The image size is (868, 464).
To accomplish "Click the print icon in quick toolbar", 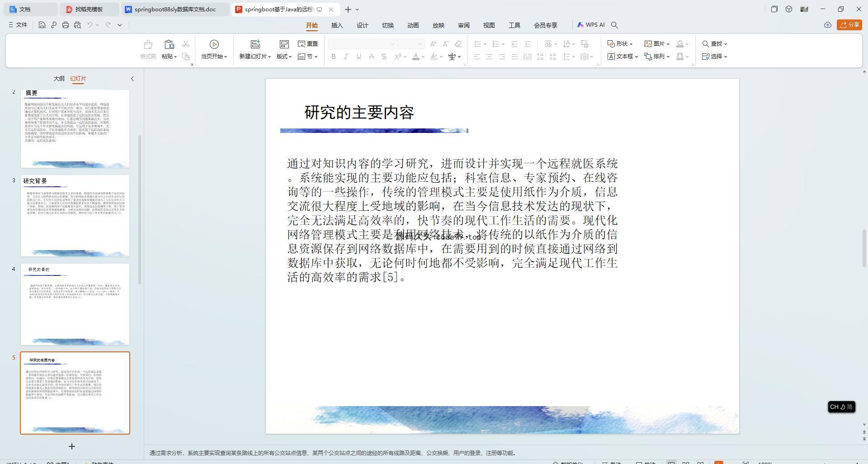I will tap(66, 25).
